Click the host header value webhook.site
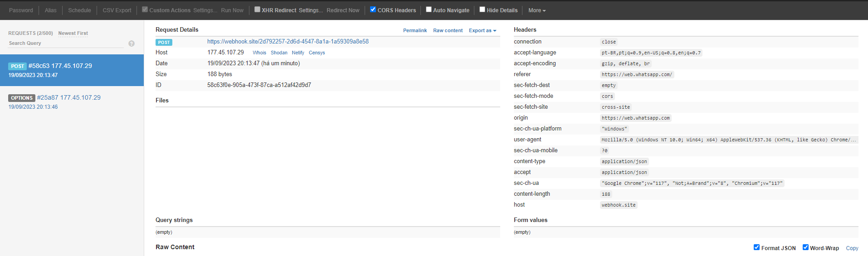 [619, 205]
